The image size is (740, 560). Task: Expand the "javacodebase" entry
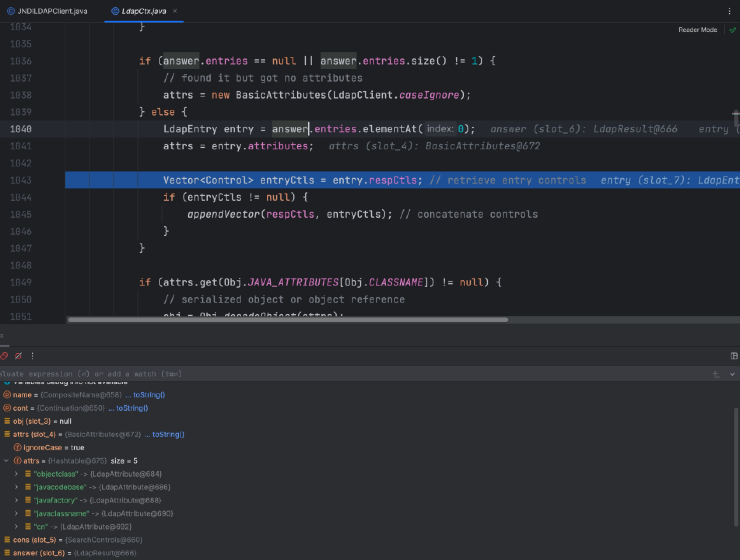[16, 487]
